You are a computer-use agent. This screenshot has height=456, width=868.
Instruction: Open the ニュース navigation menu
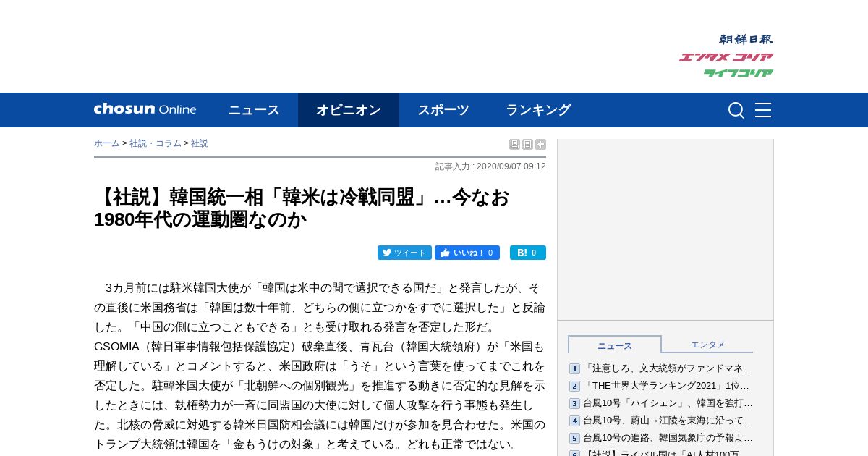point(254,110)
